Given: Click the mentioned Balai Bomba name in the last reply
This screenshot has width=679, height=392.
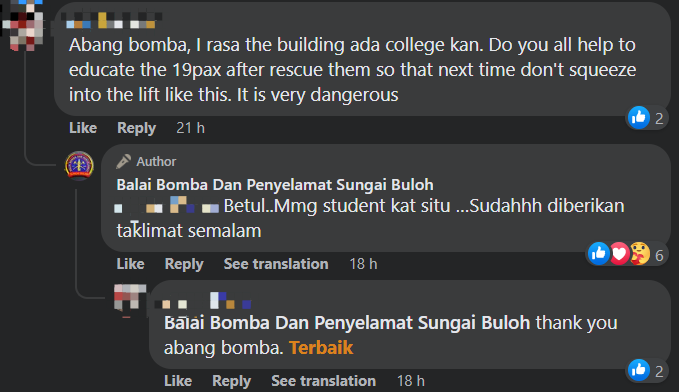Looking at the screenshot, I should [347, 323].
